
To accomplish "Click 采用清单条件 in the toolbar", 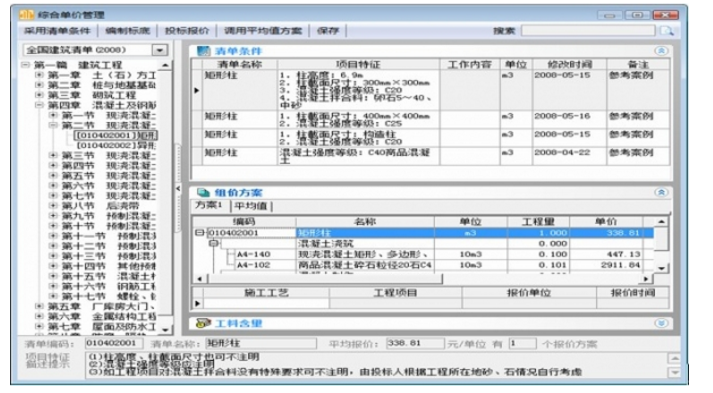I will [x=57, y=31].
